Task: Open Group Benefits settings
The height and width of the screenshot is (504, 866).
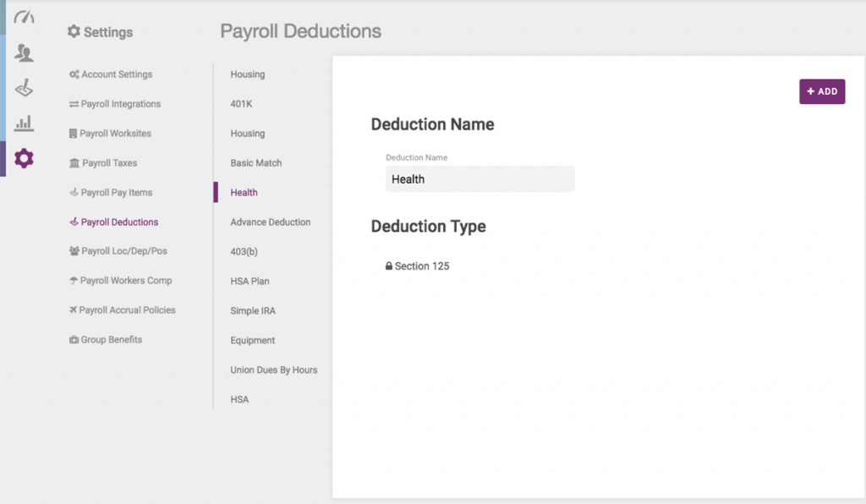Action: (x=112, y=339)
